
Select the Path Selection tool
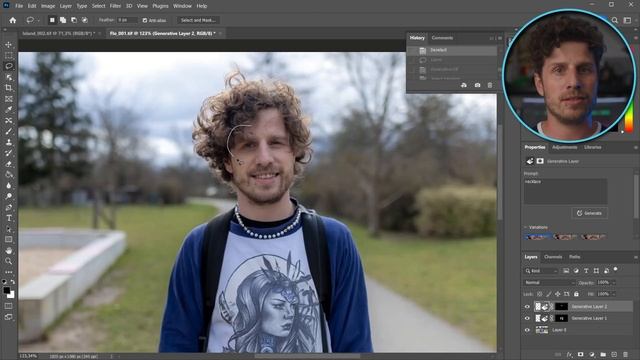[x=9, y=229]
